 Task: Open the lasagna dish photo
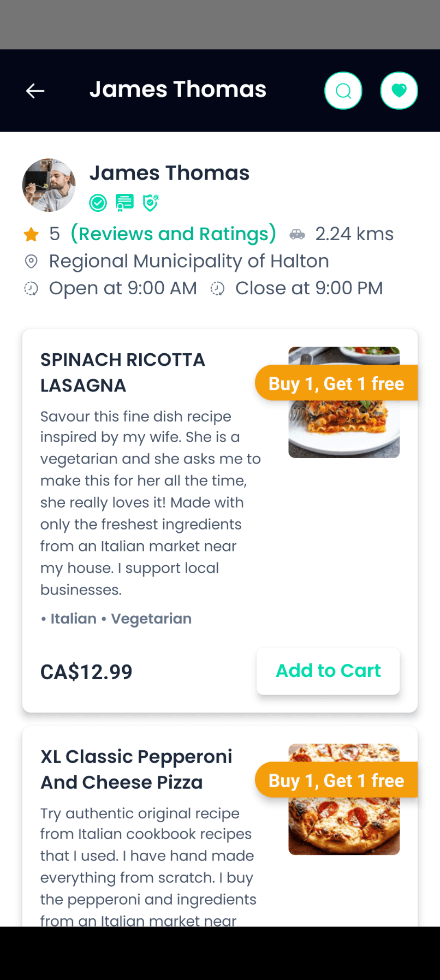344,402
